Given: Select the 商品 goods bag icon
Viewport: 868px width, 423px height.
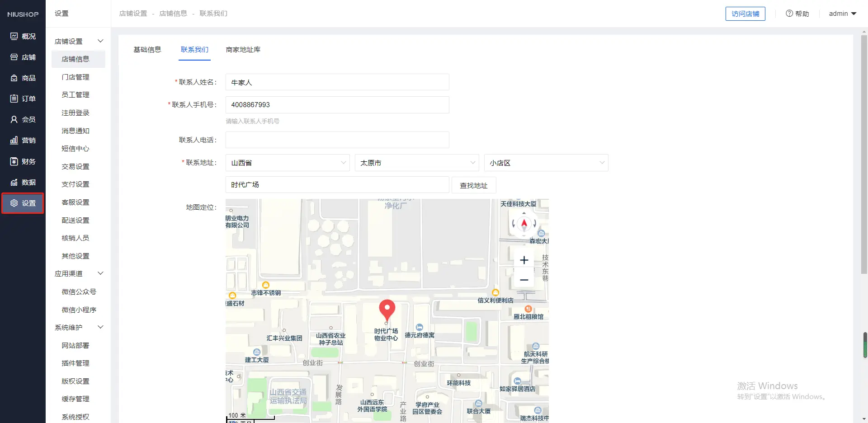Looking at the screenshot, I should click(14, 78).
